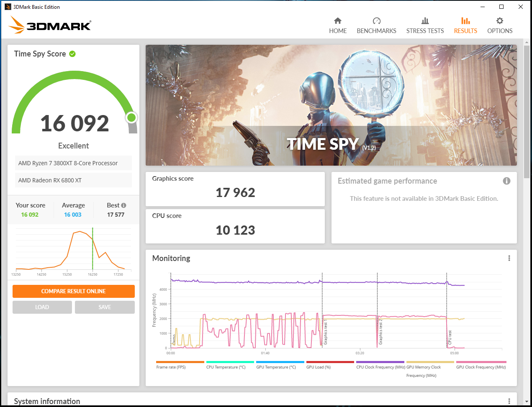Click AMD Radeon RX 6800 XT text
The height and width of the screenshot is (407, 532).
[50, 180]
